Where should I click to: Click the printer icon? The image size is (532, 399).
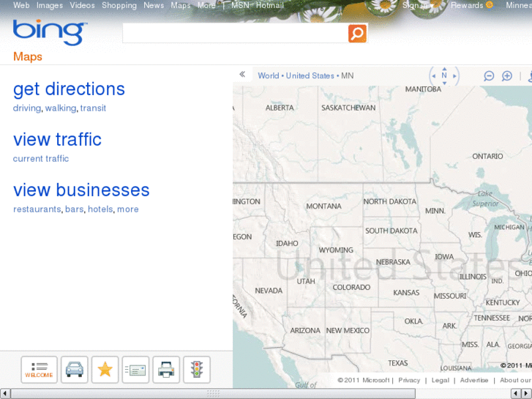pyautogui.click(x=166, y=370)
